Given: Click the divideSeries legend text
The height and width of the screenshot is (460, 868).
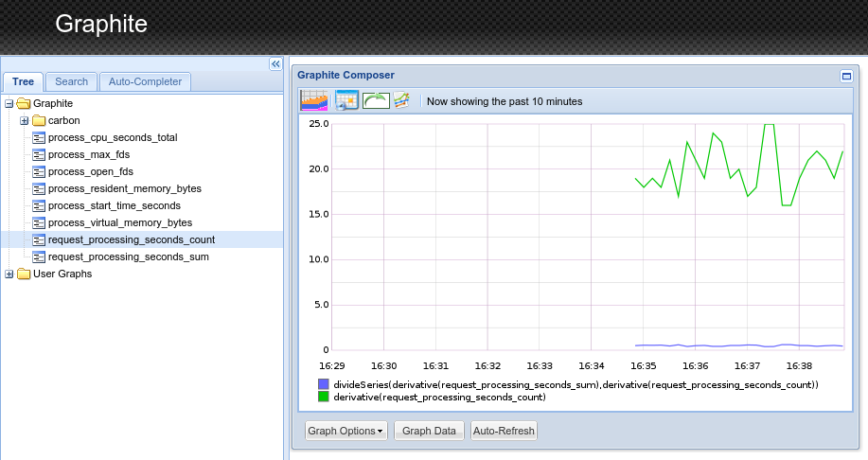Looking at the screenshot, I should (x=576, y=384).
